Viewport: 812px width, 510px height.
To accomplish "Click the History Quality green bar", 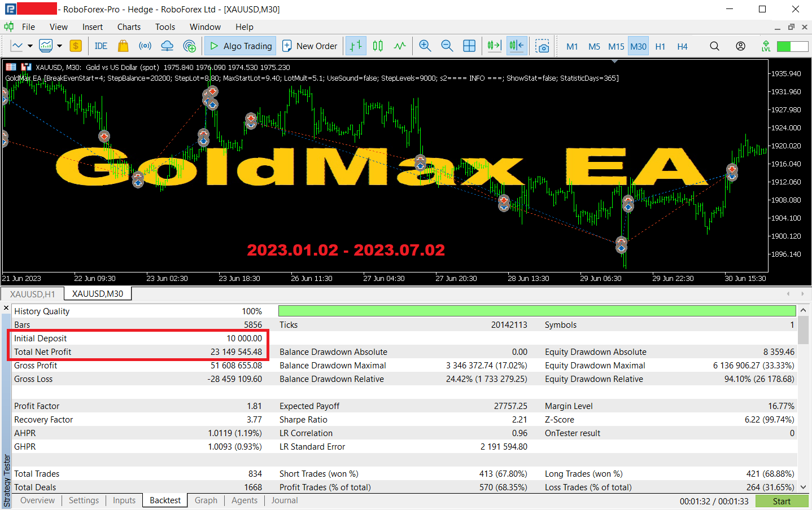I will click(x=537, y=311).
